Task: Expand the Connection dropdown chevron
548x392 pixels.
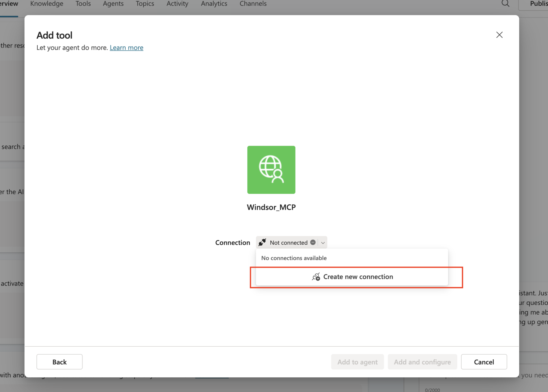Action: [323, 243]
